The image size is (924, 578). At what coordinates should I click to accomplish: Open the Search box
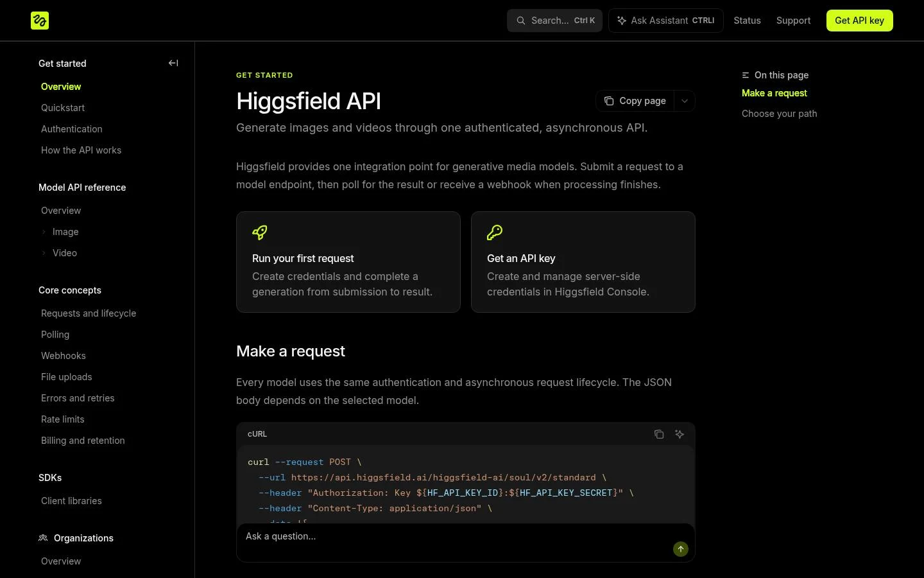click(554, 21)
